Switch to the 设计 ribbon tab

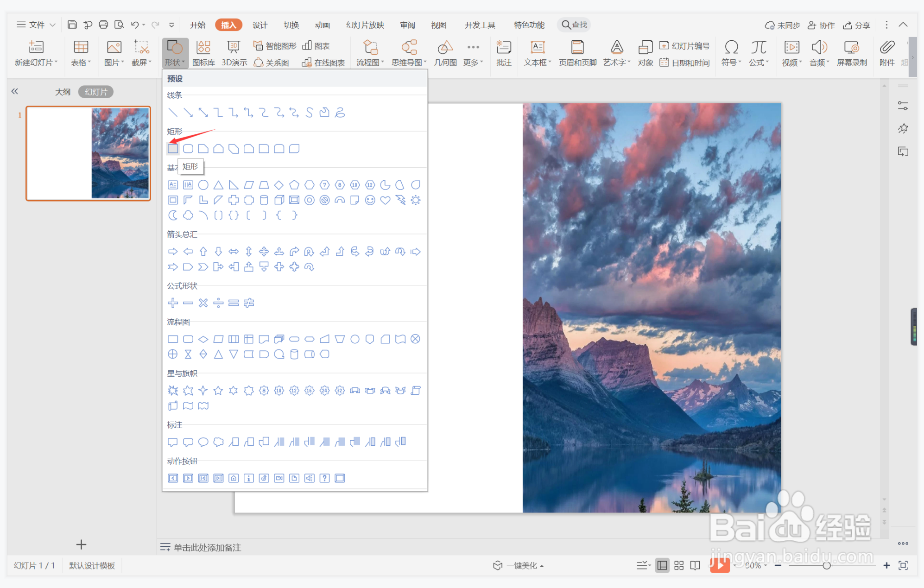point(259,25)
